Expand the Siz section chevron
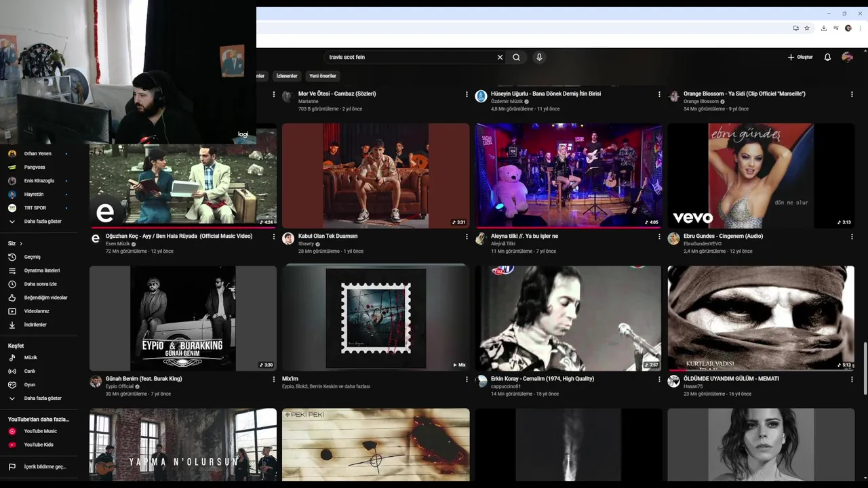 tap(21, 243)
